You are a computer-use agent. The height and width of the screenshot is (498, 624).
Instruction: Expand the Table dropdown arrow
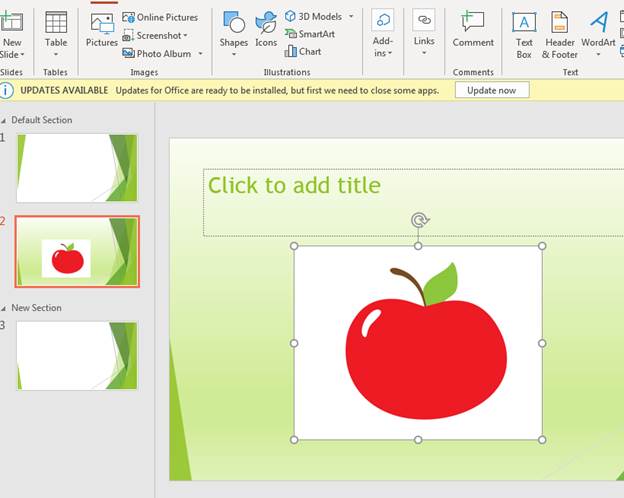point(56,54)
